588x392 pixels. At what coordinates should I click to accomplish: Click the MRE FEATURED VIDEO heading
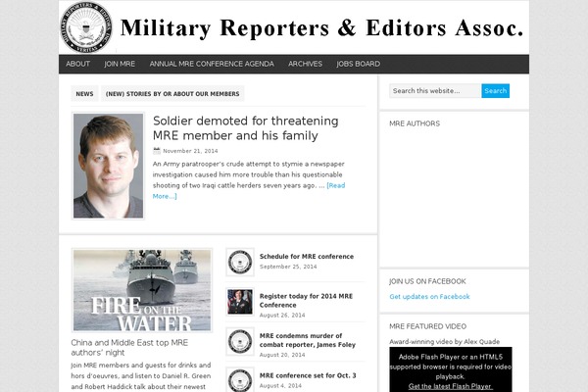coord(427,326)
